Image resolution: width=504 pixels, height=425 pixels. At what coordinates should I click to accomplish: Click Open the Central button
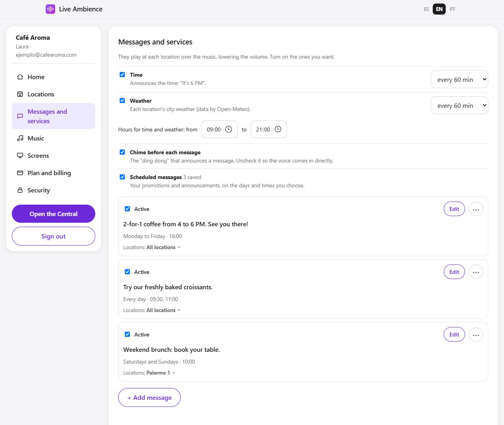tap(54, 214)
